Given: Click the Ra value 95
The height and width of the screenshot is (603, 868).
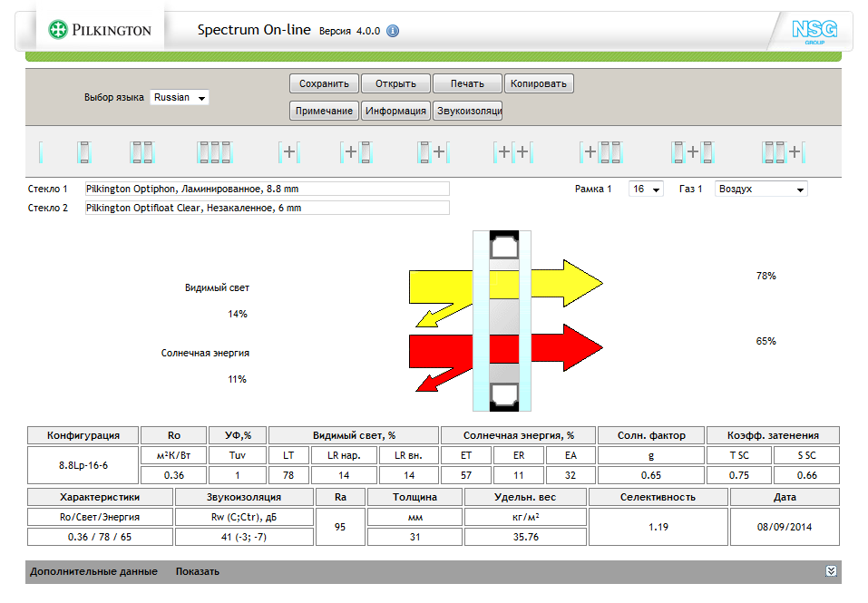Looking at the screenshot, I should pyautogui.click(x=340, y=527).
